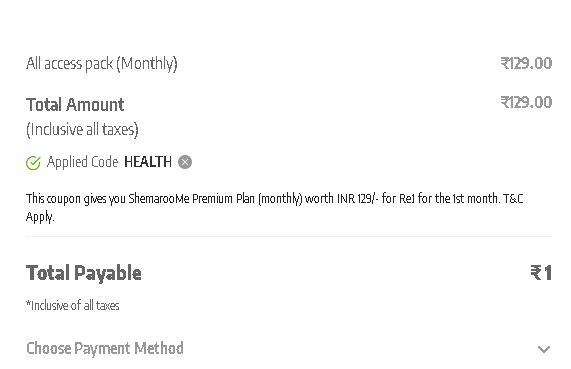Click the ShemarooMe Premium Plan coupon description
571x369 pixels.
click(x=275, y=208)
